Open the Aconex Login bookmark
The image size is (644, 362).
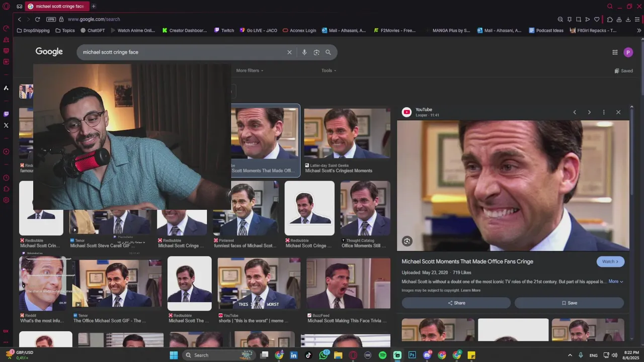(299, 30)
